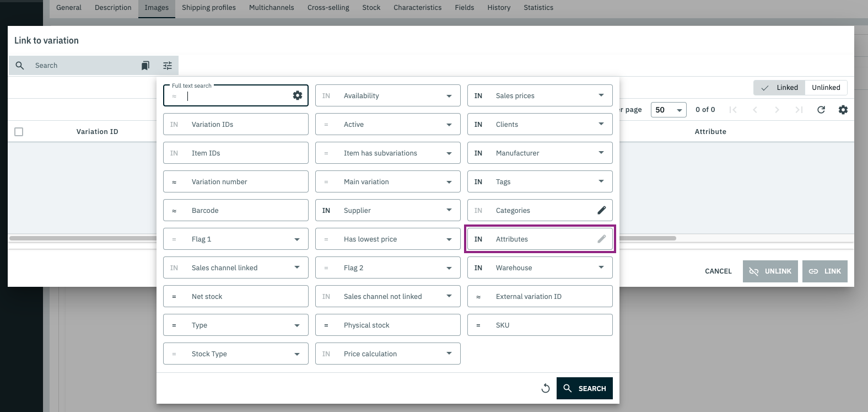868x412 pixels.
Task: Toggle the filter options tune icon
Action: tap(168, 66)
